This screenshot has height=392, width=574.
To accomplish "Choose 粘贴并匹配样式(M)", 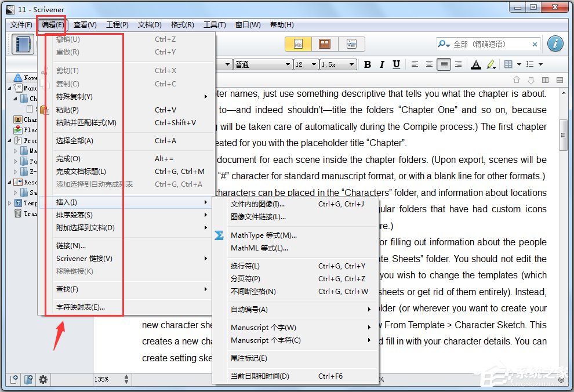I will point(126,122).
